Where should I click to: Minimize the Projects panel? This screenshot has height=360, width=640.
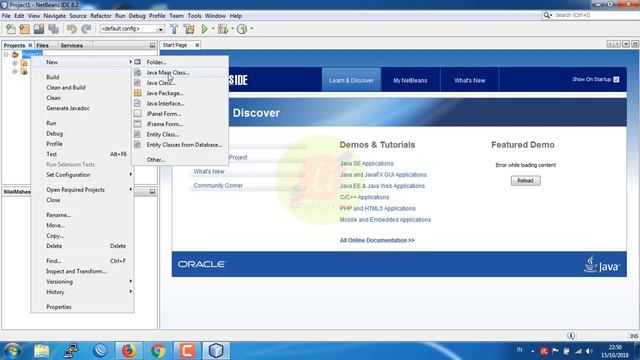tap(152, 45)
